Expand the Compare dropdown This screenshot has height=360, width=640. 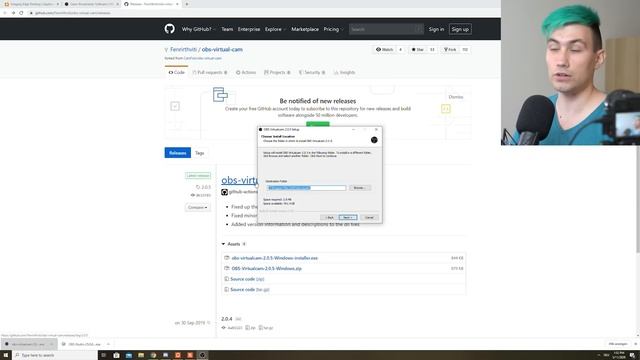[198, 207]
